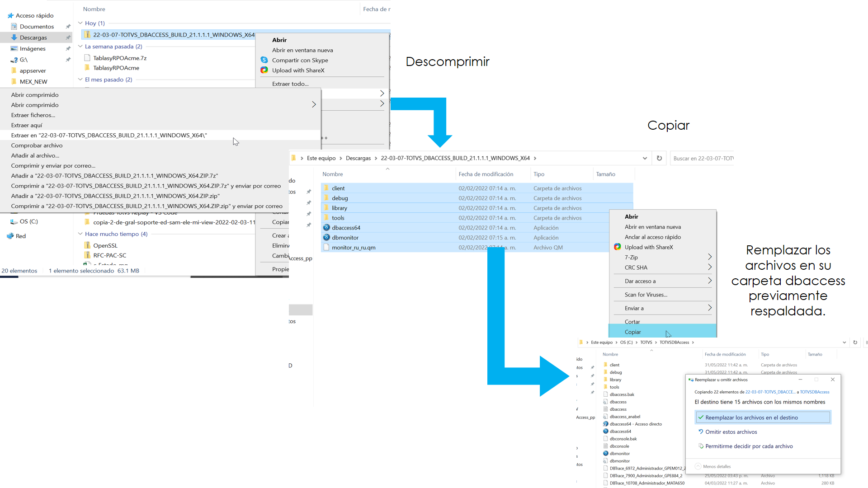Select the appserver folder in sidebar

33,70
